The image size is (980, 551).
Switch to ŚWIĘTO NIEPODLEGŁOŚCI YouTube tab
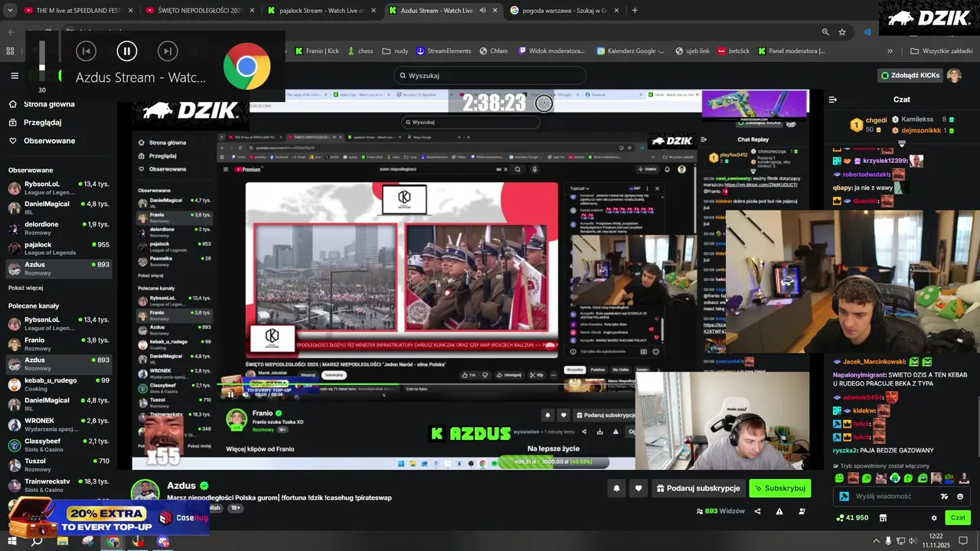201,11
